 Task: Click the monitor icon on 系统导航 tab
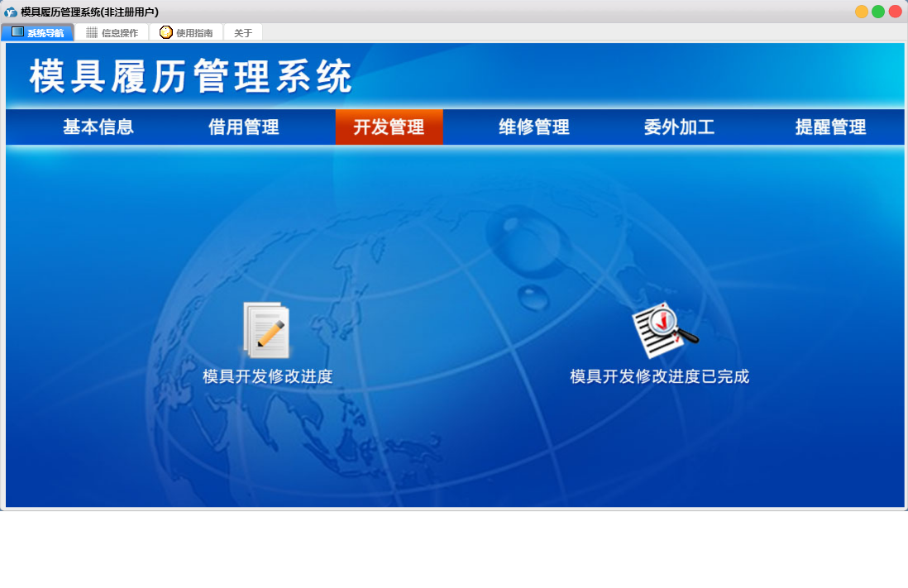[x=18, y=32]
